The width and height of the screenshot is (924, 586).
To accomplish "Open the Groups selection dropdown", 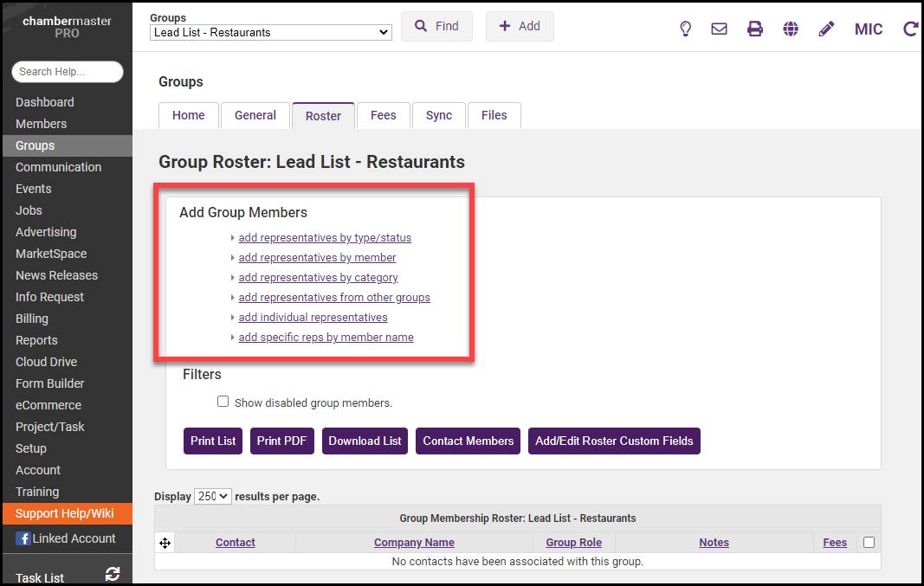I will point(271,33).
